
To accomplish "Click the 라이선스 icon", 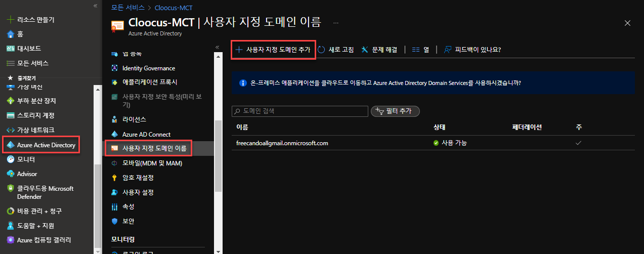I will pyautogui.click(x=114, y=119).
